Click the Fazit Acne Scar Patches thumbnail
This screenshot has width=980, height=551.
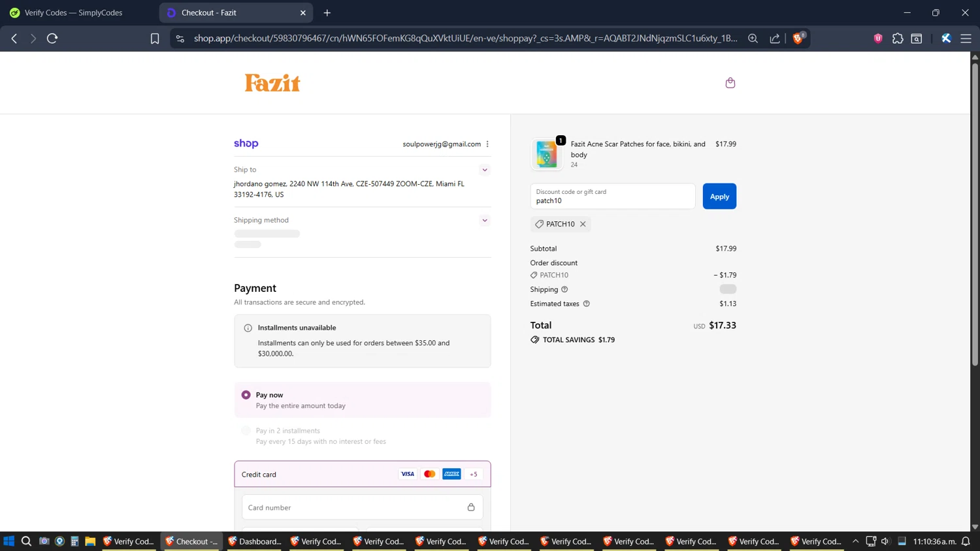[x=547, y=154]
